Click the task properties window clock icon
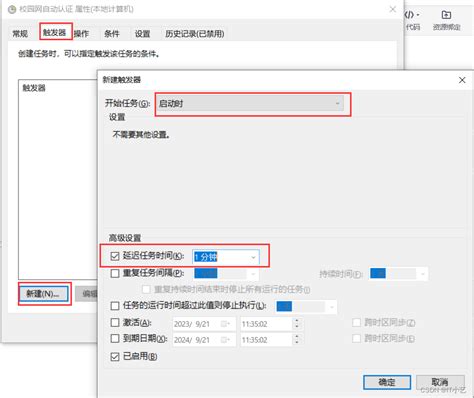Viewport: 474px width, 398px height. coord(12,9)
